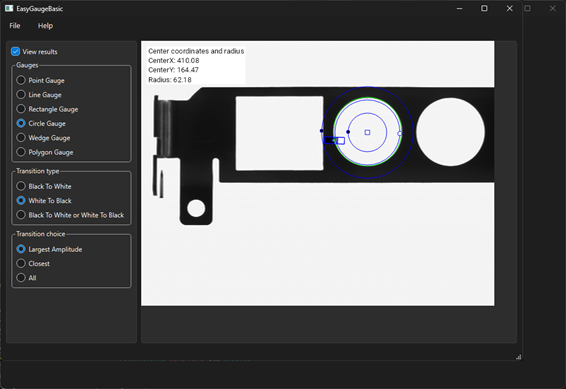Select Rectangle Gauge radio button
Screen dimensions: 566x389
click(21, 109)
